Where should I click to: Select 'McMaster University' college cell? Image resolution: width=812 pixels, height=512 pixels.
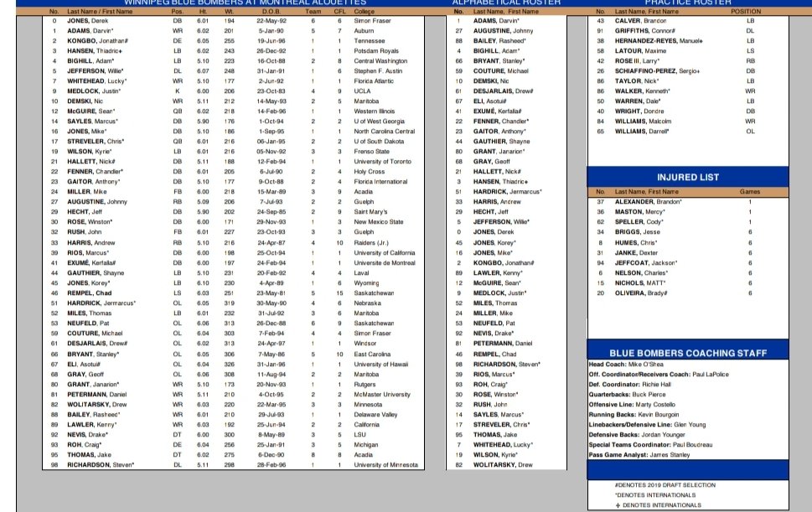tap(381, 395)
